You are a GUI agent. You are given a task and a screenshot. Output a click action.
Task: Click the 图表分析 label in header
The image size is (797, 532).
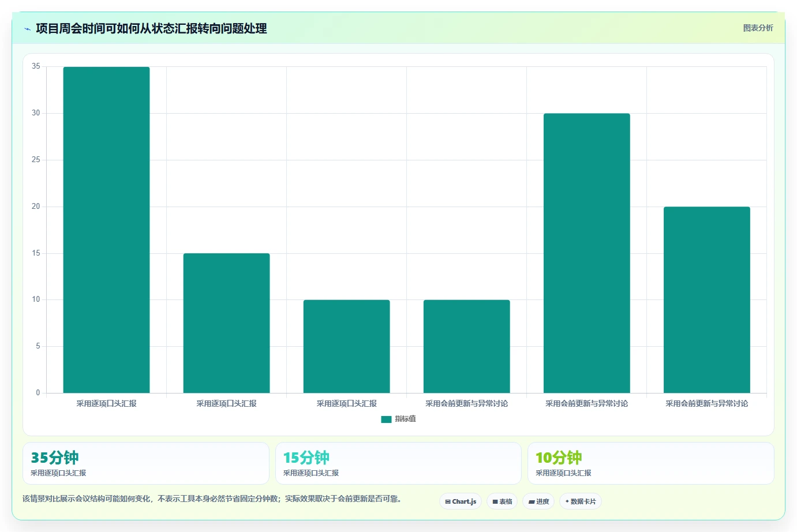pos(758,28)
